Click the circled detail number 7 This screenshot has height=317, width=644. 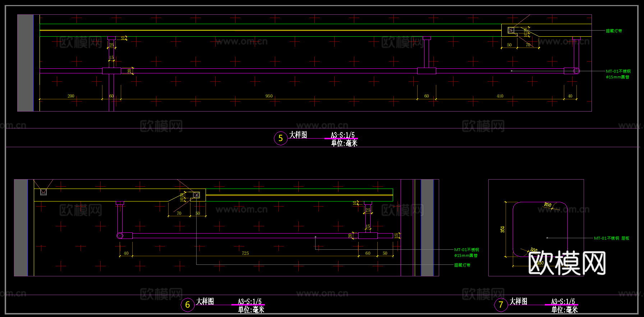click(x=501, y=305)
